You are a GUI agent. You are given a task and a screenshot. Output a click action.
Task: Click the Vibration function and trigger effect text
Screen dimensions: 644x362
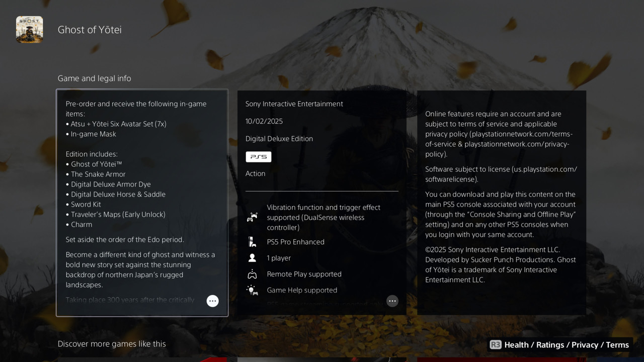click(x=324, y=217)
